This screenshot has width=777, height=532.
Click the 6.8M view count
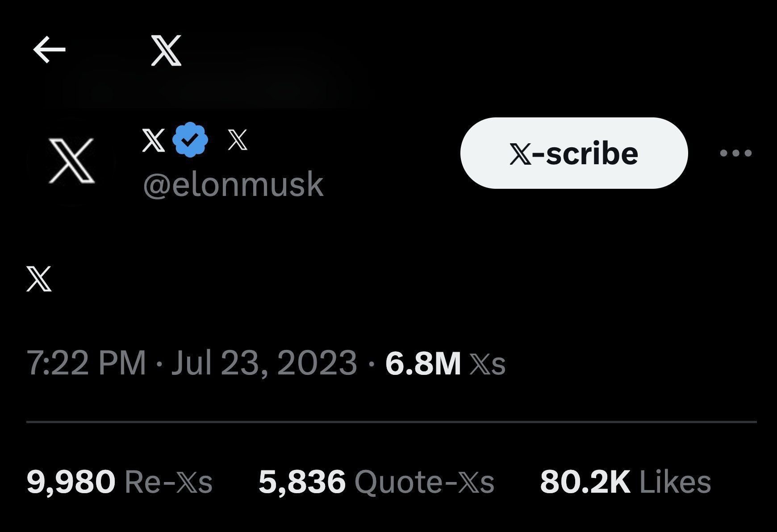coord(423,363)
